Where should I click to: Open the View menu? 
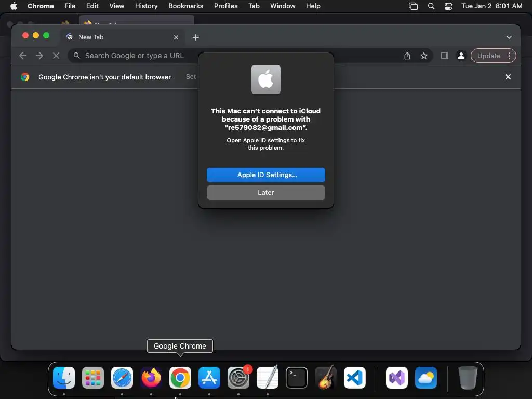pos(117,6)
